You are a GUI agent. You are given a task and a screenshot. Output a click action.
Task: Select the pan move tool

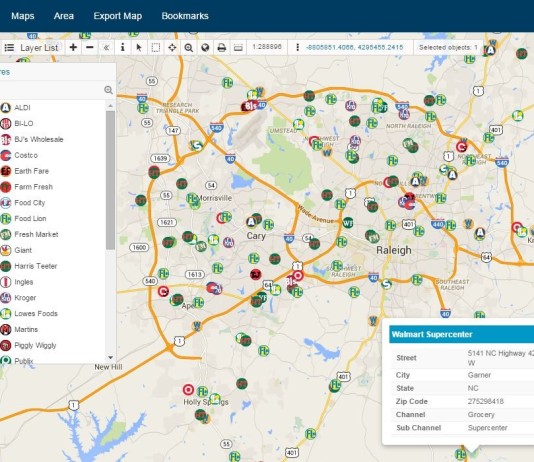point(172,48)
